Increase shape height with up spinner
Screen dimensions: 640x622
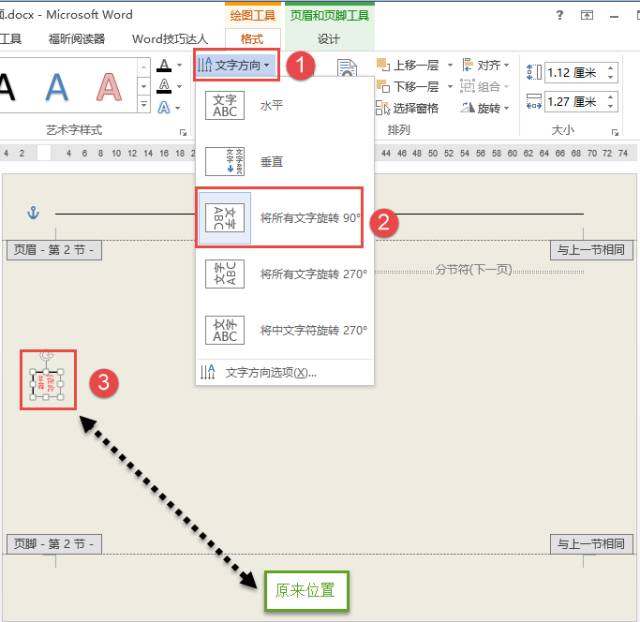(x=611, y=68)
